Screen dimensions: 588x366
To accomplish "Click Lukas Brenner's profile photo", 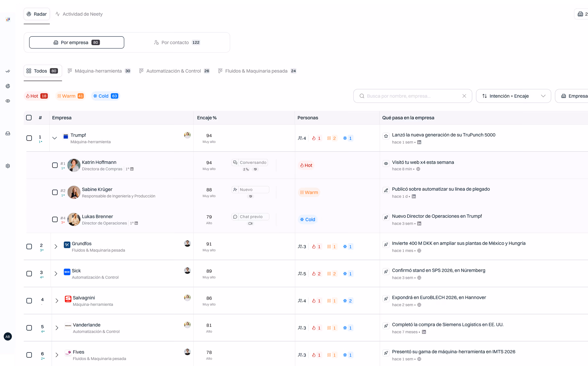I will 74,219.
